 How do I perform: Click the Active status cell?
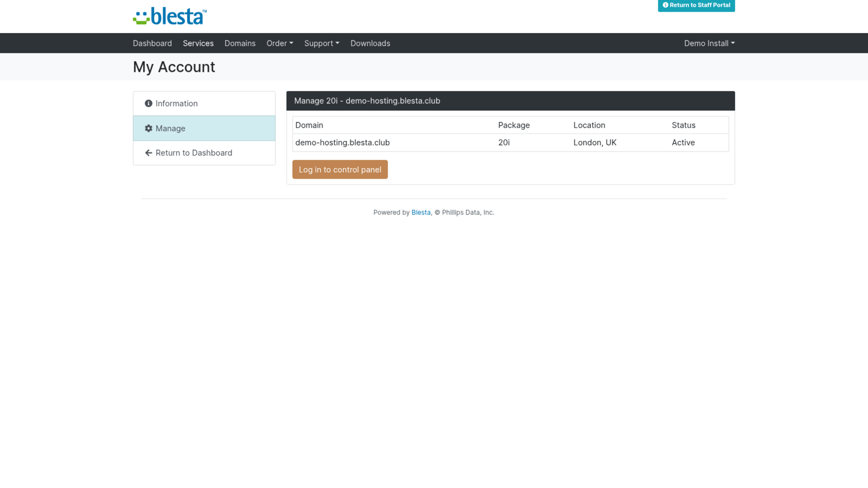[x=683, y=142]
